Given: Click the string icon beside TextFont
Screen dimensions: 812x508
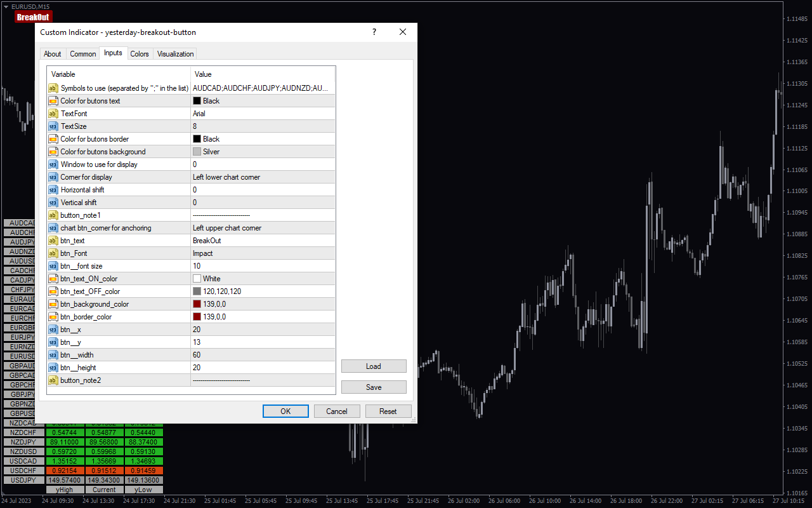Looking at the screenshot, I should point(53,114).
